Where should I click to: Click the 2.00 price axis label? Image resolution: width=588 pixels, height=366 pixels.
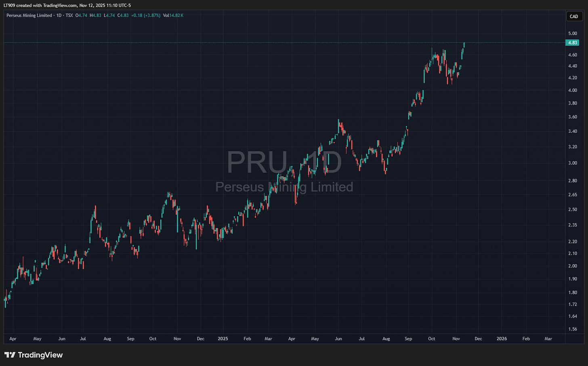tap(573, 266)
